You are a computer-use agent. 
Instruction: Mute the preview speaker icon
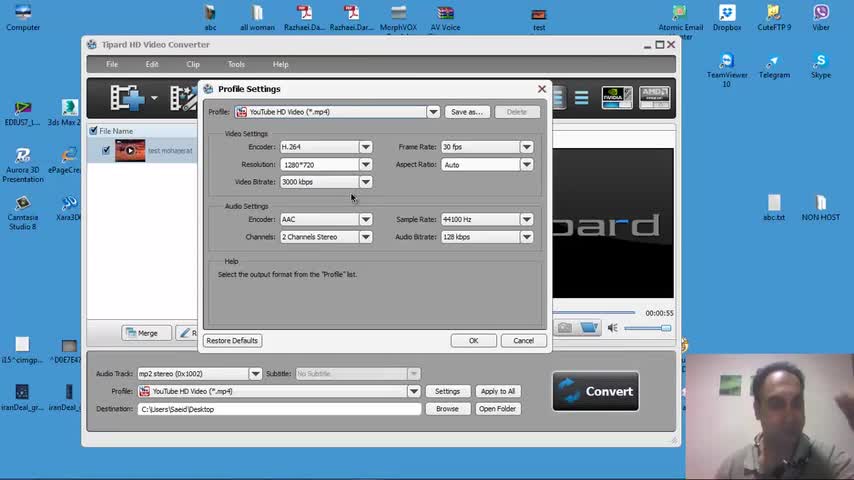[x=613, y=328]
